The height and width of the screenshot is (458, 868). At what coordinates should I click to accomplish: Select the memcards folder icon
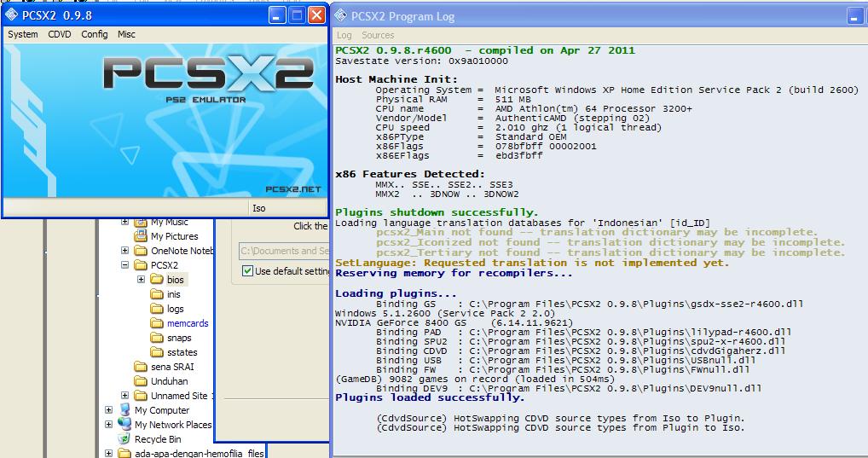click(x=157, y=323)
